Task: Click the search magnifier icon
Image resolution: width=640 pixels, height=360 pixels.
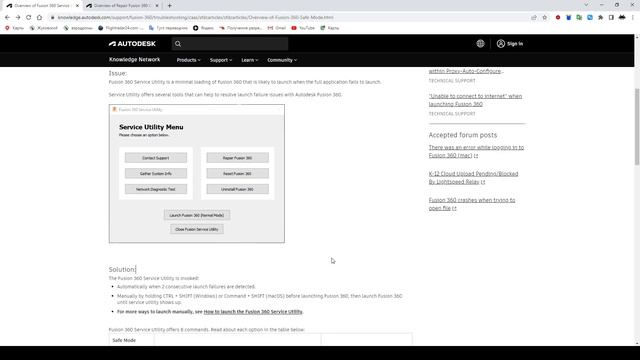Action: (178, 44)
